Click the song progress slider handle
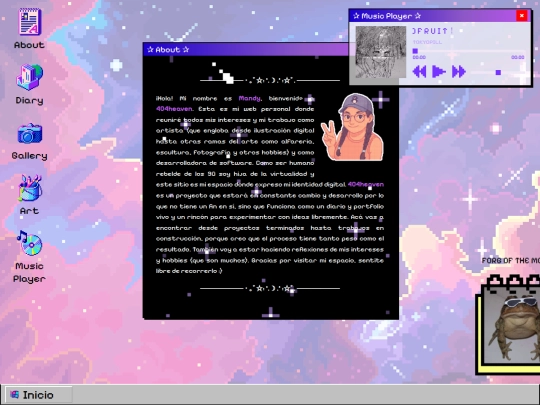 click(415, 51)
